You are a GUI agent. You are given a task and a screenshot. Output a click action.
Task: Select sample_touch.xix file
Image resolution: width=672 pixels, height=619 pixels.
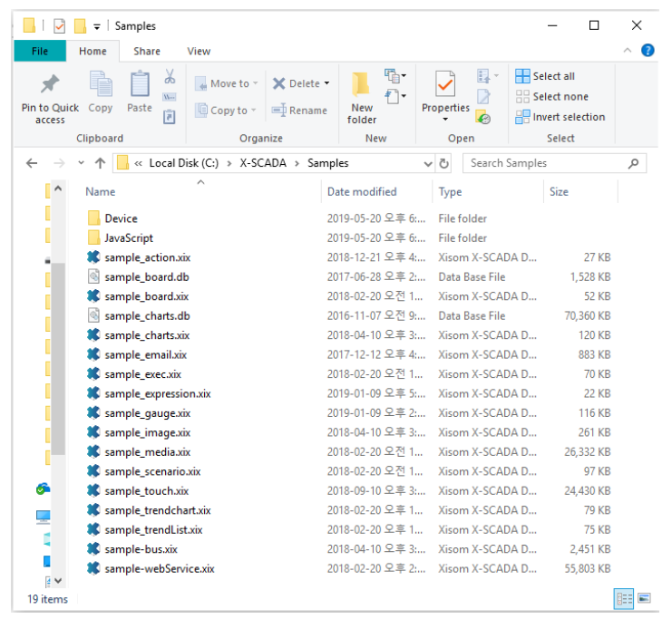click(138, 490)
